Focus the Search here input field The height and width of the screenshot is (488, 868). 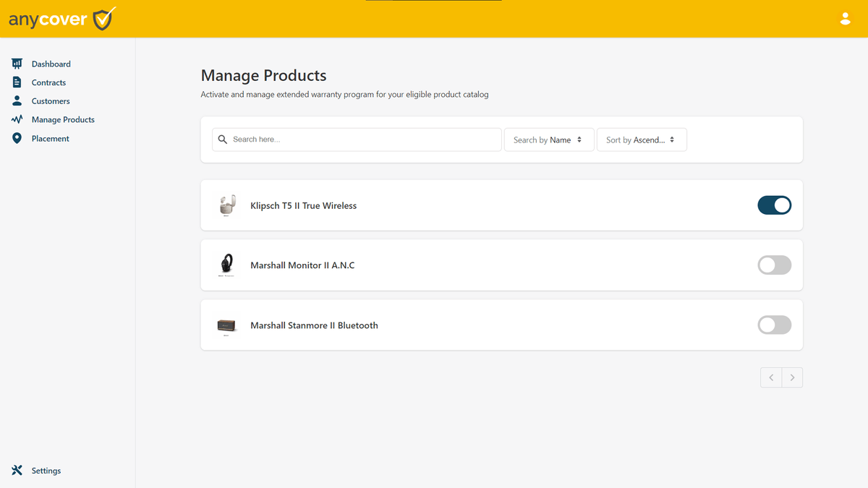(x=357, y=140)
